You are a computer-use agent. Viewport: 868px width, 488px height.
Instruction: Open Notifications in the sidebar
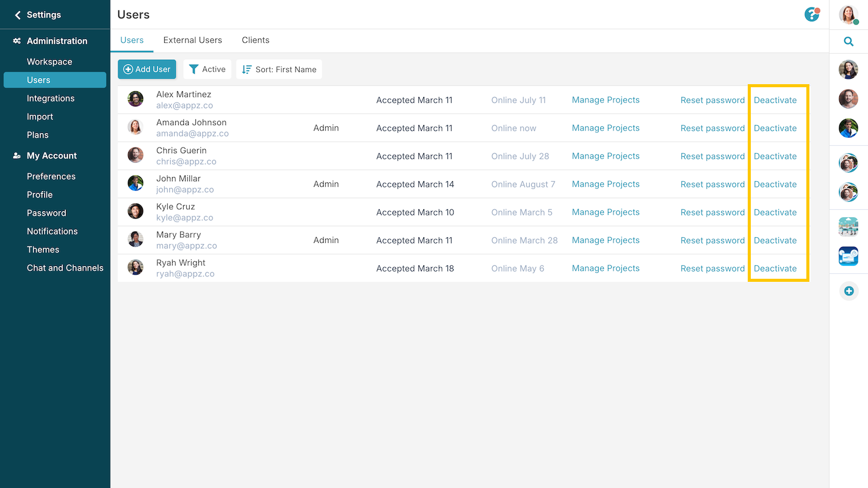(x=52, y=231)
